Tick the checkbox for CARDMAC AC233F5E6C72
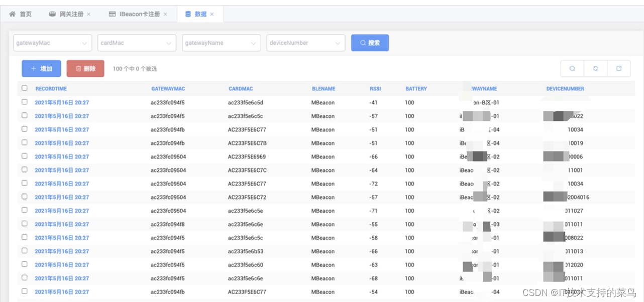The height and width of the screenshot is (302, 644). tap(24, 197)
